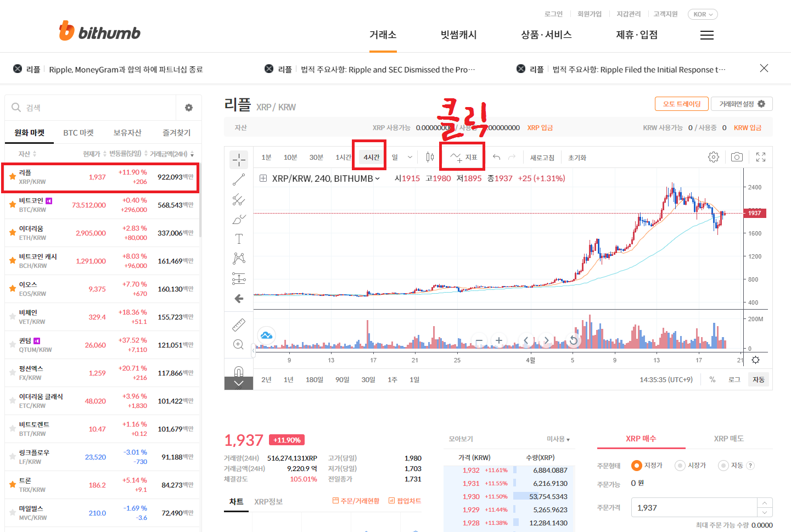
Task: Undo the last chart action
Action: (x=497, y=158)
